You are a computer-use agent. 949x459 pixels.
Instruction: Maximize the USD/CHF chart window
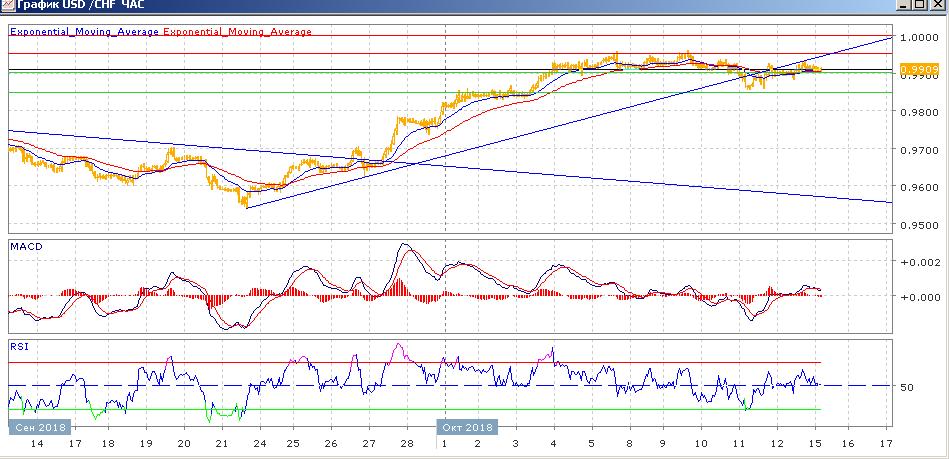click(920, 4)
